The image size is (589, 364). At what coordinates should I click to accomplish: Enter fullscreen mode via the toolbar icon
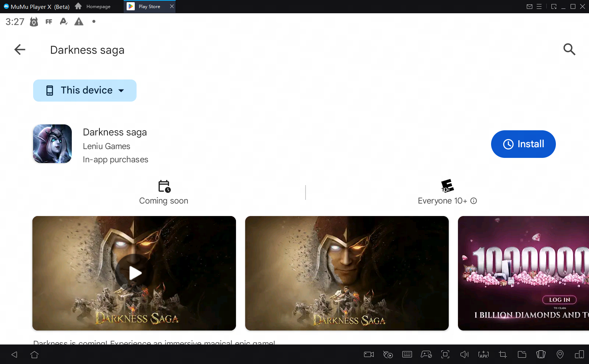[445, 354]
